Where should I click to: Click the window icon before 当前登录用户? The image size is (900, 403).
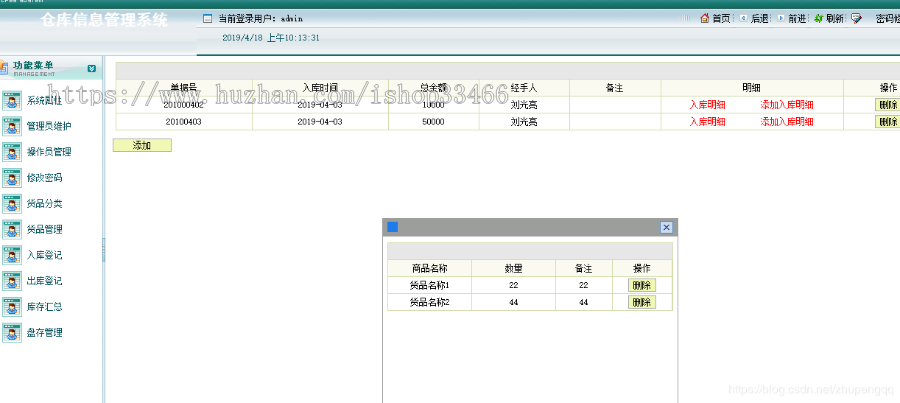(207, 19)
